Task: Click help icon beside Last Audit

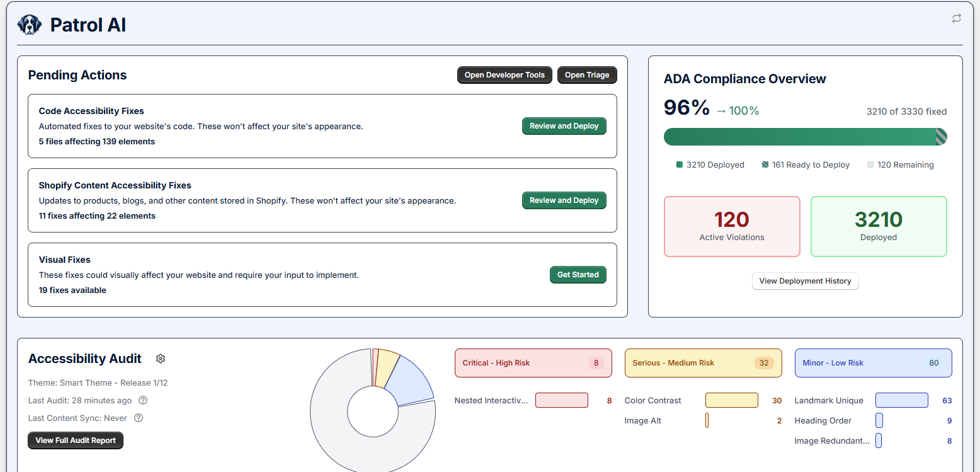Action: (x=143, y=400)
